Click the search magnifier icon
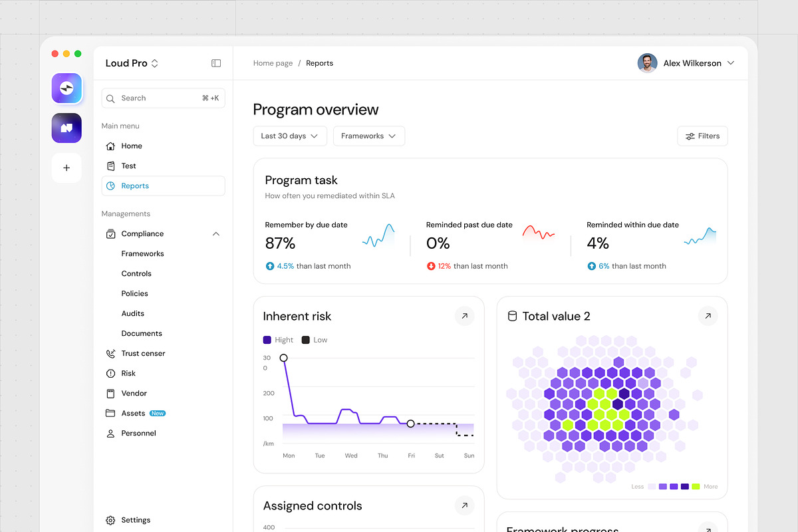This screenshot has width=798, height=532. click(111, 98)
